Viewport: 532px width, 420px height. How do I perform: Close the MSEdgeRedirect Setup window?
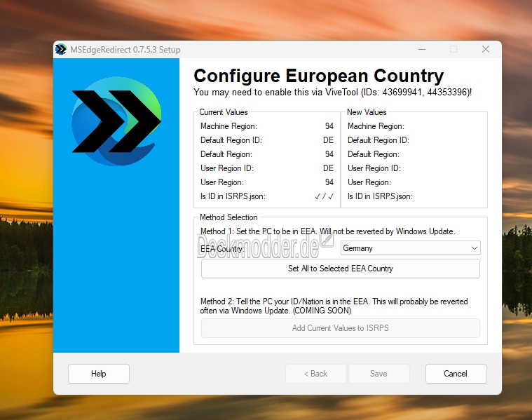pyautogui.click(x=486, y=50)
